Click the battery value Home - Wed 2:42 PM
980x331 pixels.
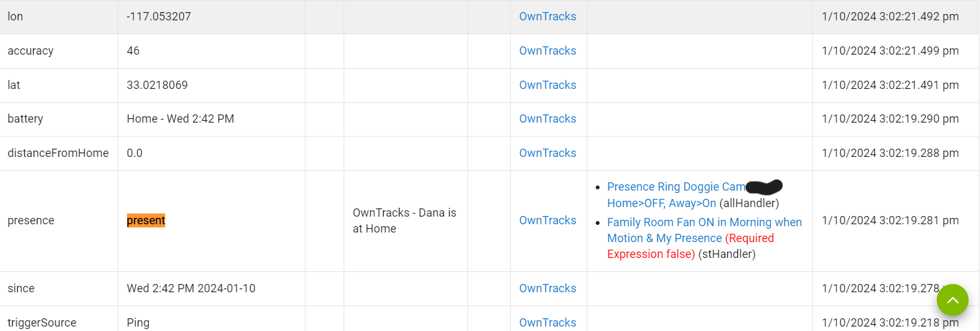point(180,119)
